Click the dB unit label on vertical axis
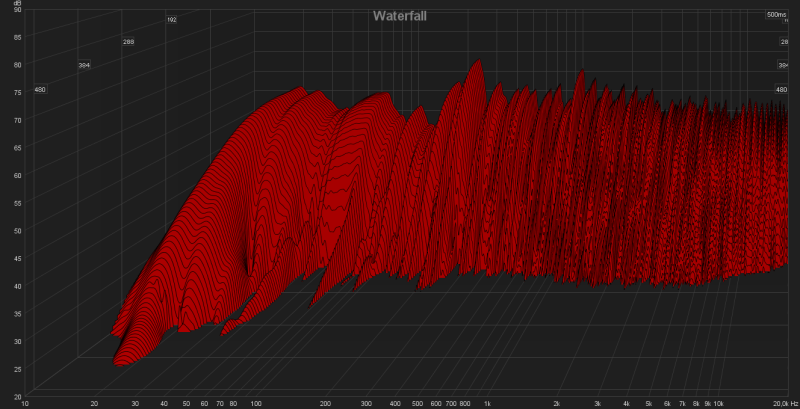The height and width of the screenshot is (409, 800). pyautogui.click(x=17, y=4)
